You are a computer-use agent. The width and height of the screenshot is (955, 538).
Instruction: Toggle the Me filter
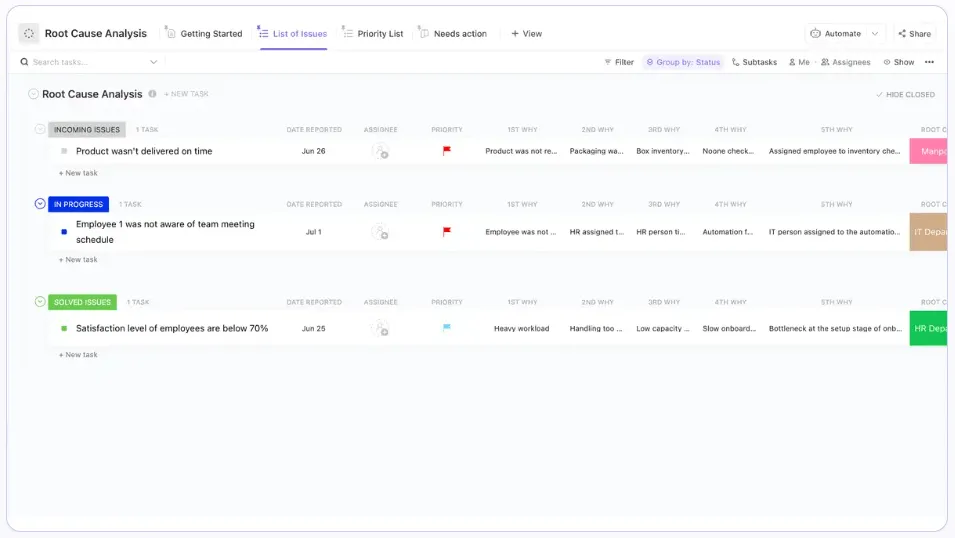click(799, 62)
